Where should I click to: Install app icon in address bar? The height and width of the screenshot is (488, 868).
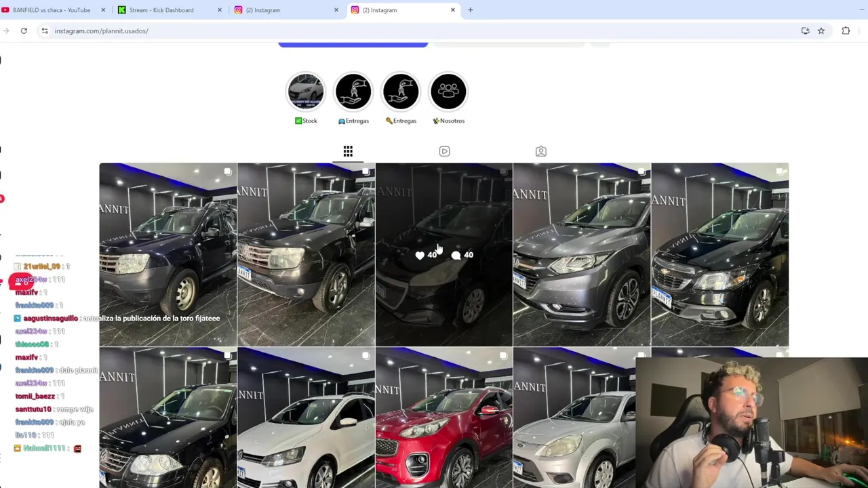805,30
